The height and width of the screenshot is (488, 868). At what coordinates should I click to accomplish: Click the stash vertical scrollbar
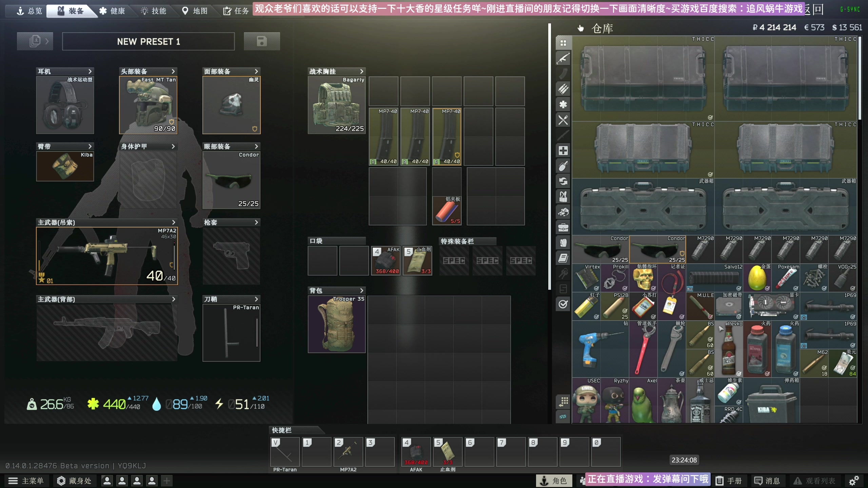point(860,78)
